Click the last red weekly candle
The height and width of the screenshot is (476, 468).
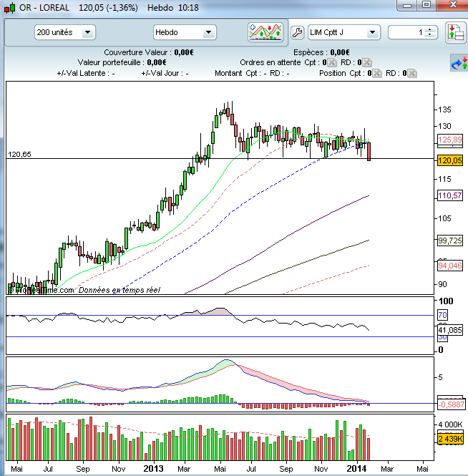(x=369, y=152)
